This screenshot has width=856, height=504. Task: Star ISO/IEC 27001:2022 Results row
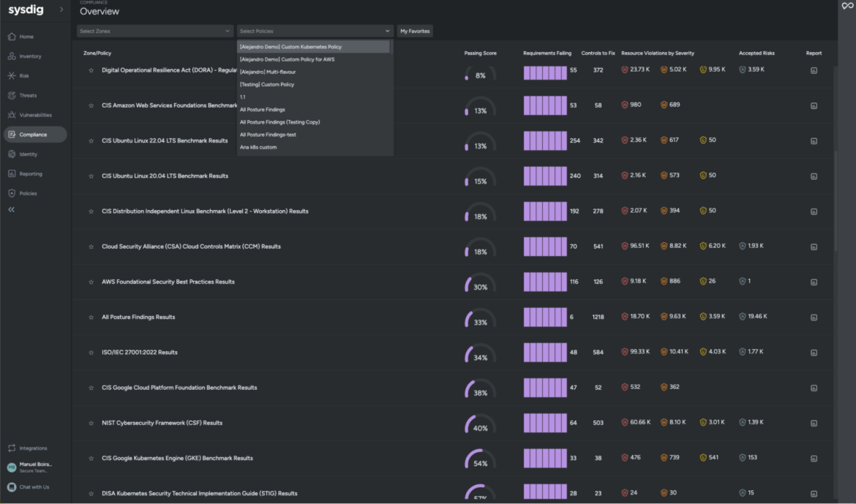pos(91,353)
